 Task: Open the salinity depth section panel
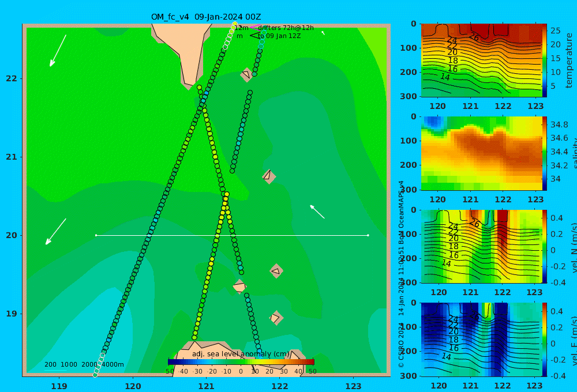point(481,153)
